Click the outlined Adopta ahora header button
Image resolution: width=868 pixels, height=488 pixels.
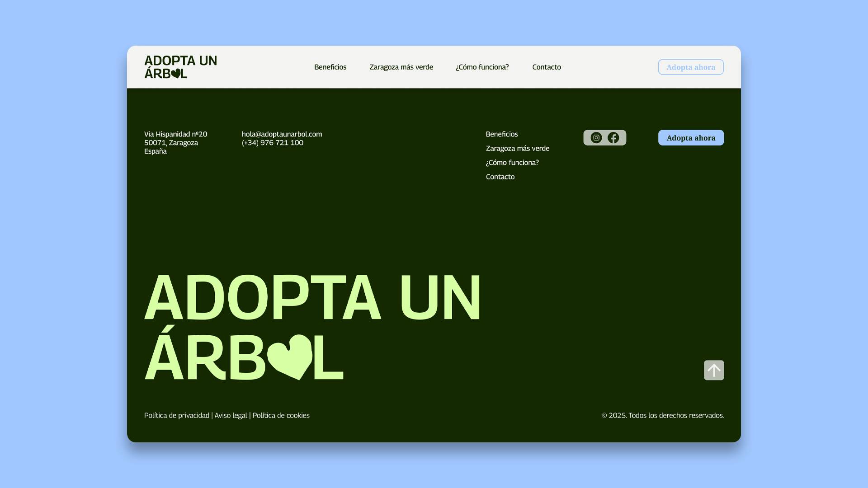point(691,67)
